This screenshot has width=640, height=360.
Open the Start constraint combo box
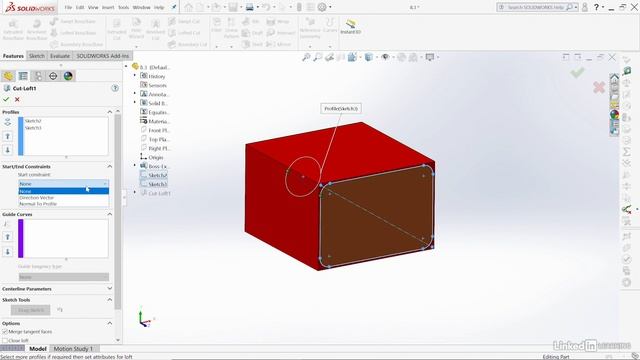pos(64,184)
